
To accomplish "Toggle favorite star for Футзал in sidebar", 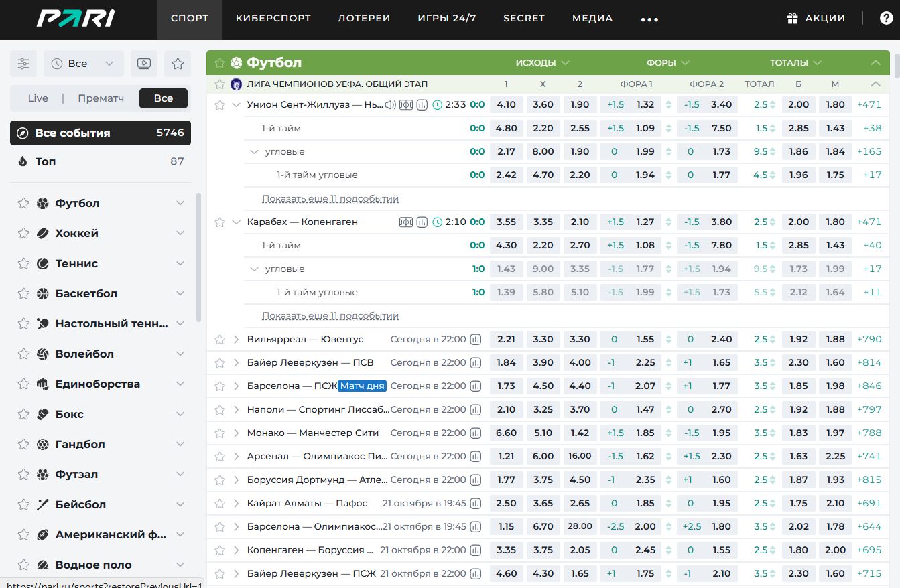I will 23,474.
